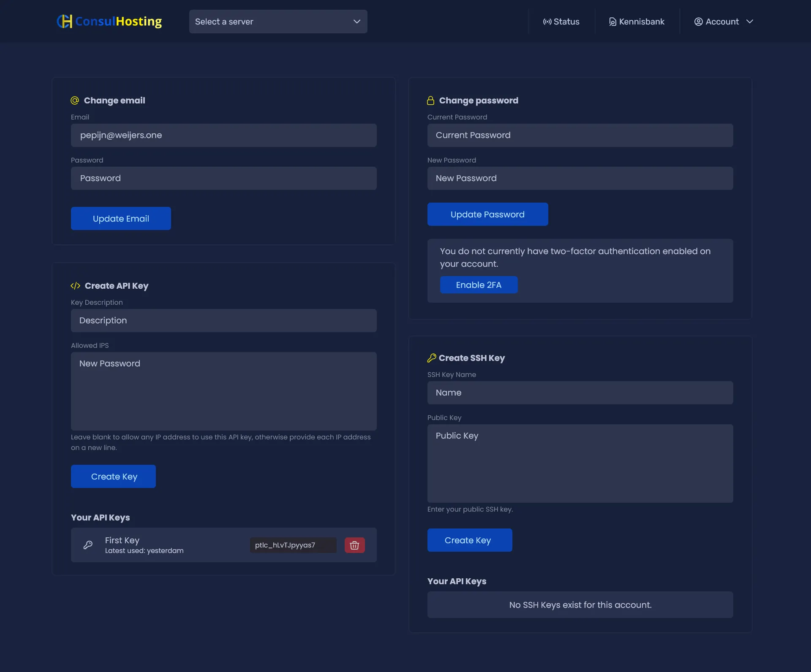Click the ConsulHosting logo
The image size is (811, 672).
109,22
